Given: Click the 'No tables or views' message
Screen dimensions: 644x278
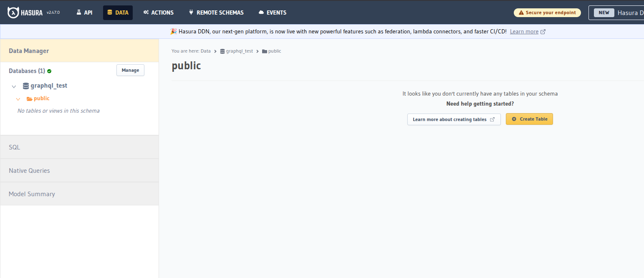Looking at the screenshot, I should coord(58,111).
